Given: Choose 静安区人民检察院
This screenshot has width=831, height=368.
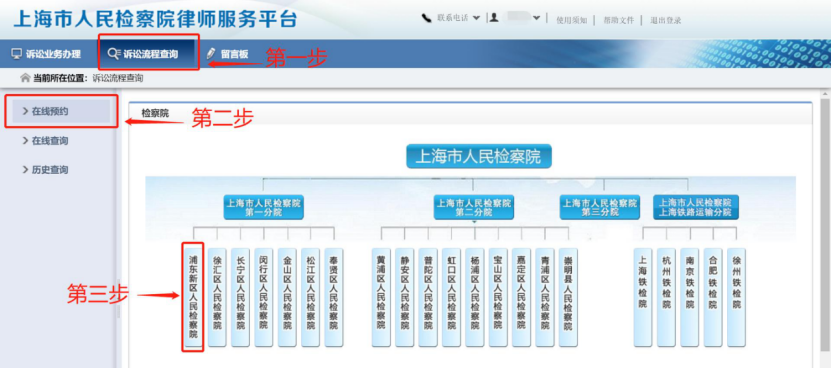Looking at the screenshot, I should point(404,297).
